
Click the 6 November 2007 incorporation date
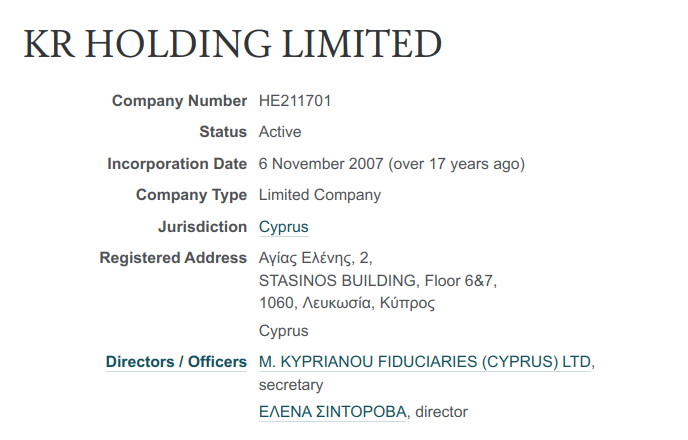(321, 164)
